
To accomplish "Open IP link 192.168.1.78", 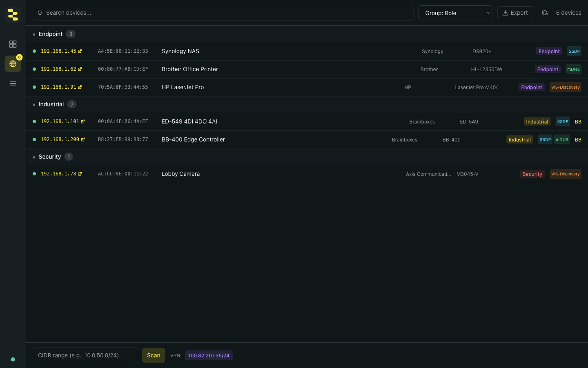I will pos(58,174).
